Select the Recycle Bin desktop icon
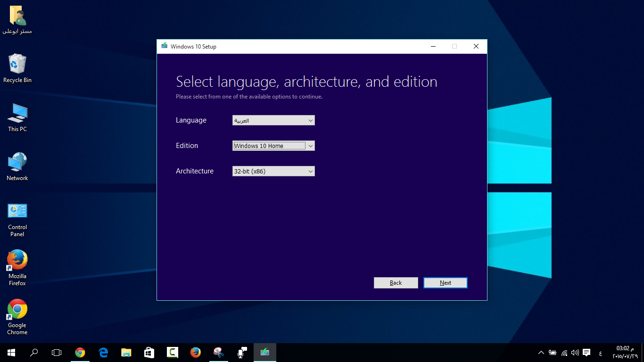 coord(17,68)
